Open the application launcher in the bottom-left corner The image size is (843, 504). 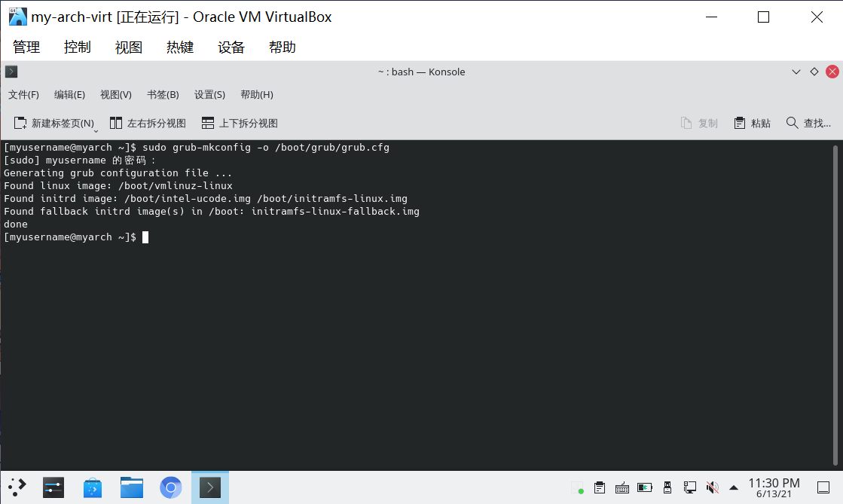pos(17,487)
